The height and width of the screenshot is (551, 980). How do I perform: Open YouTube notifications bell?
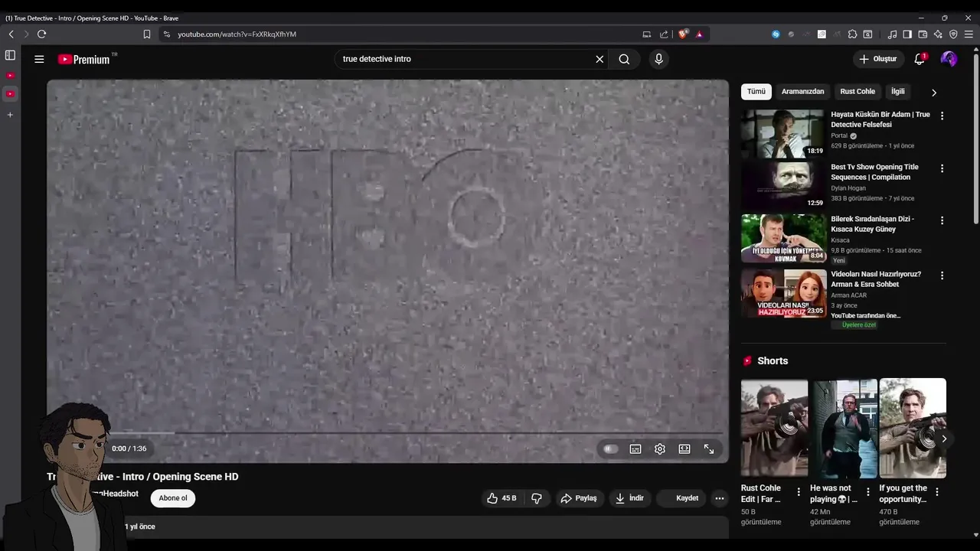pyautogui.click(x=920, y=59)
